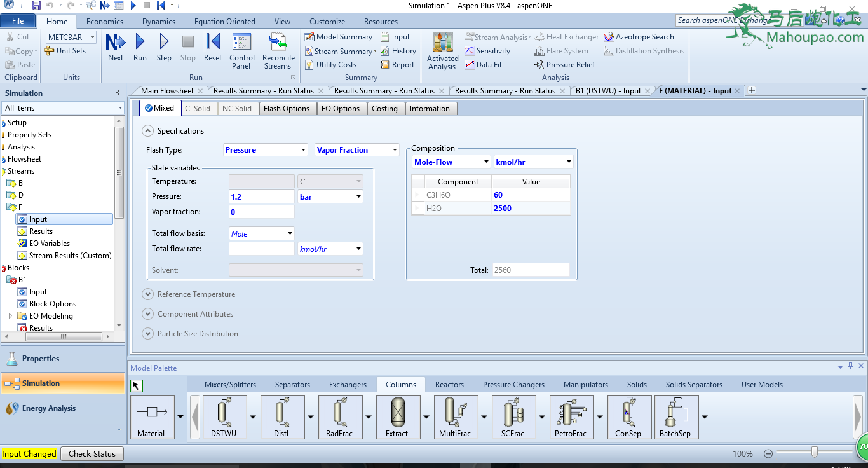Open the Flash Options tab

coord(287,109)
